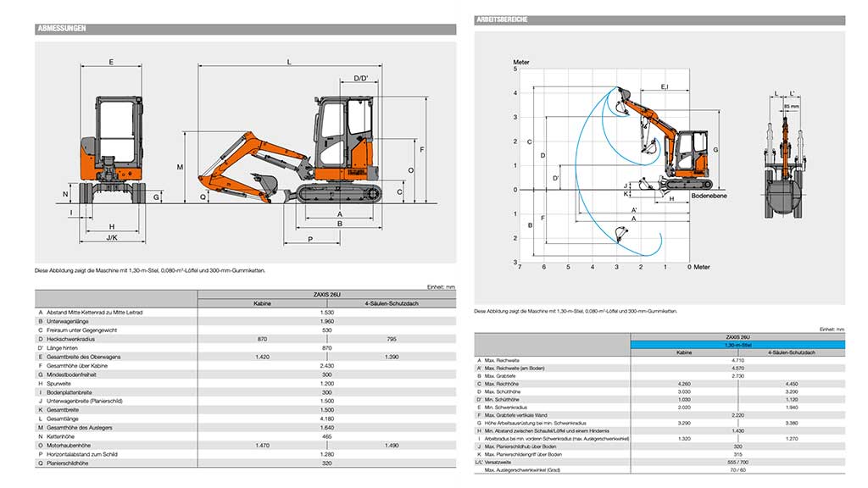Screen dimensions: 868x488
Task: Click 'Horizontalabstand zum Schild' row label
Action: click(x=82, y=454)
